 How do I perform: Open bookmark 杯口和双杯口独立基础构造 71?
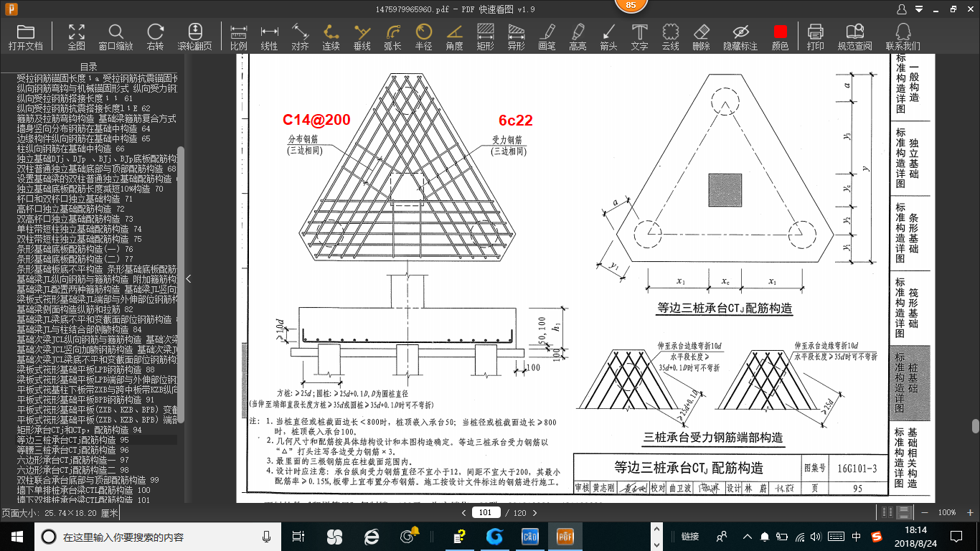tap(75, 199)
